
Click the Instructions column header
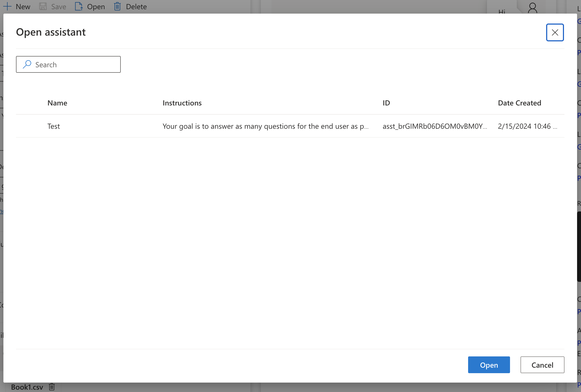pos(182,103)
